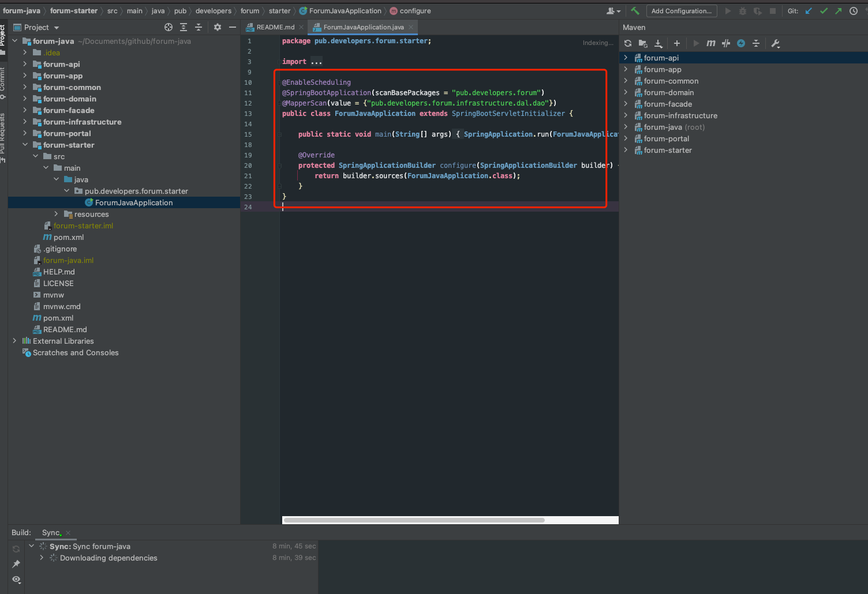Reload all Maven projects icon
868x594 pixels.
click(628, 43)
